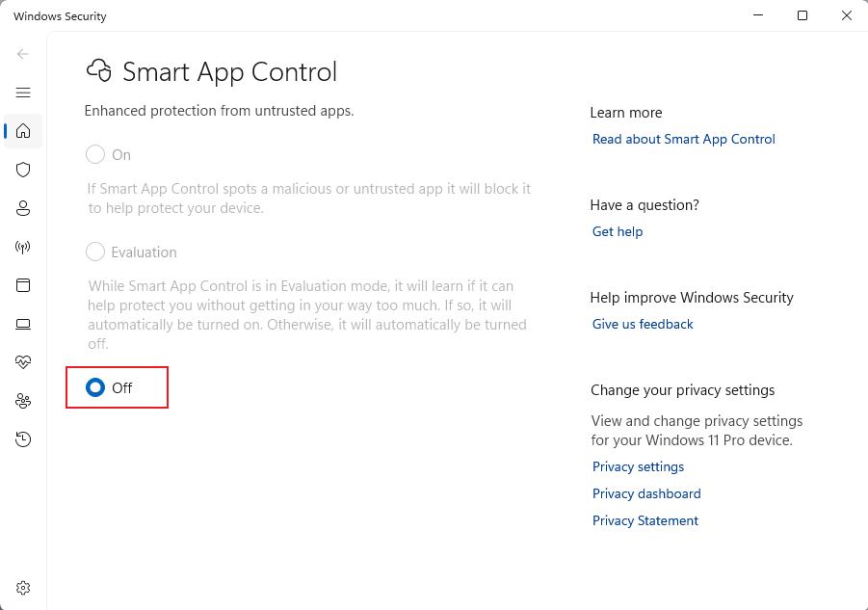Image resolution: width=868 pixels, height=610 pixels.
Task: Go to the Home sidebar icon
Action: click(x=23, y=131)
